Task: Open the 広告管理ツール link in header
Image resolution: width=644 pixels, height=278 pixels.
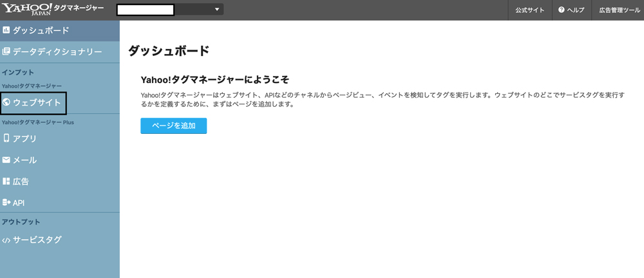Action: coord(620,10)
